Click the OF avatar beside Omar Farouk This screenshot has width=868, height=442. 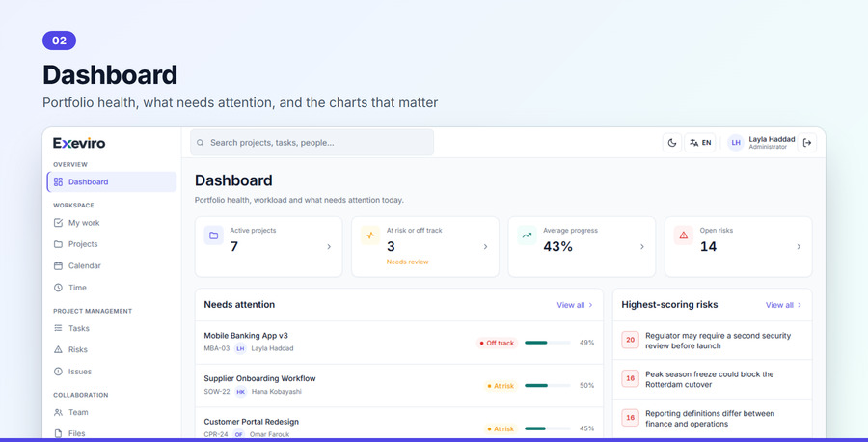tap(238, 435)
